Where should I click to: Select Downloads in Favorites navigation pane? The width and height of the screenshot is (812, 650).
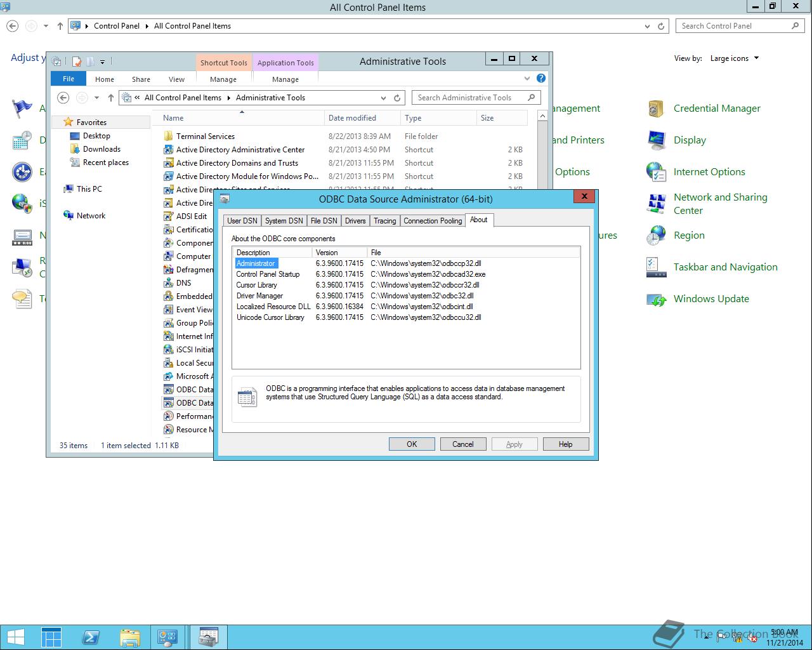tap(101, 149)
